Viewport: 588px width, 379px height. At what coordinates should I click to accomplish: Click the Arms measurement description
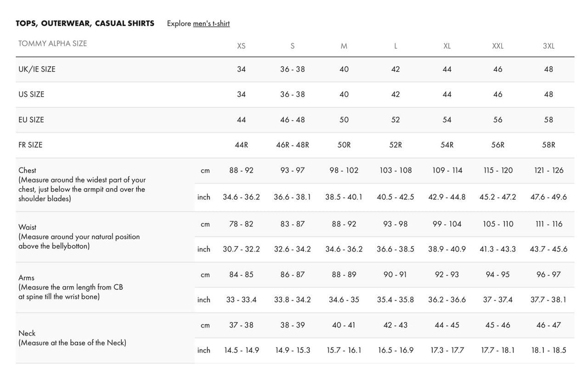[71, 287]
